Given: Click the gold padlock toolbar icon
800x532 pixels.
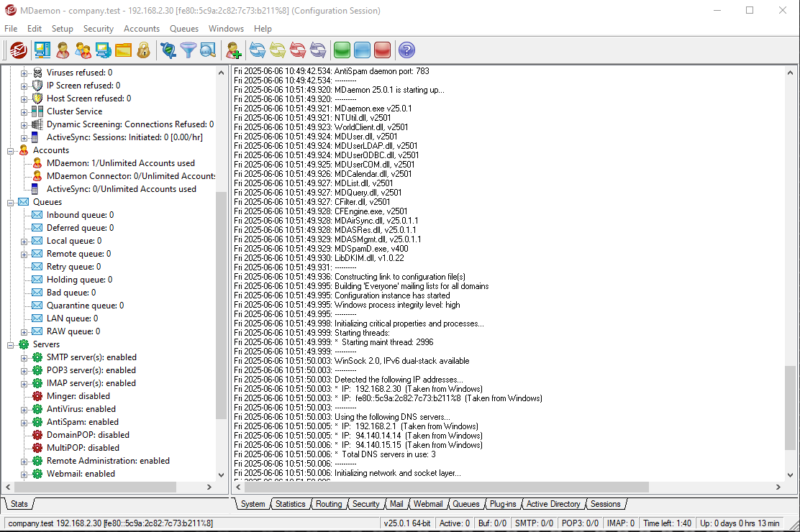Looking at the screenshot, I should pos(143,50).
